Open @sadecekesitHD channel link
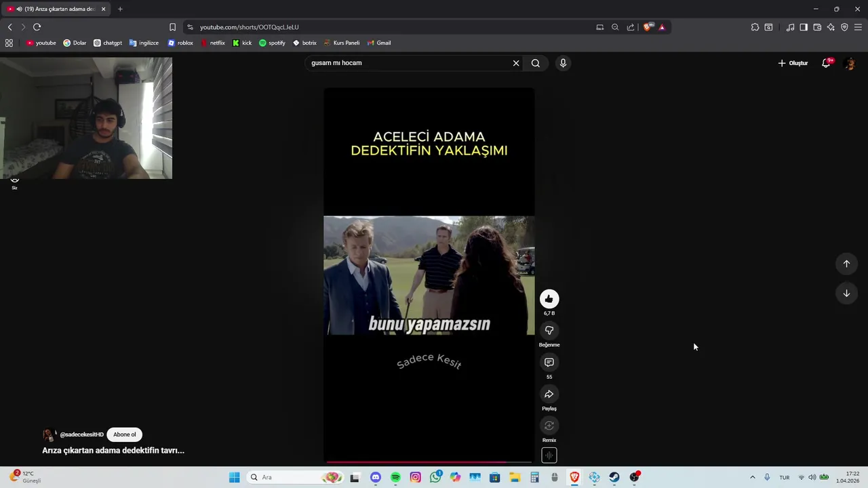This screenshot has height=488, width=868. [81, 434]
